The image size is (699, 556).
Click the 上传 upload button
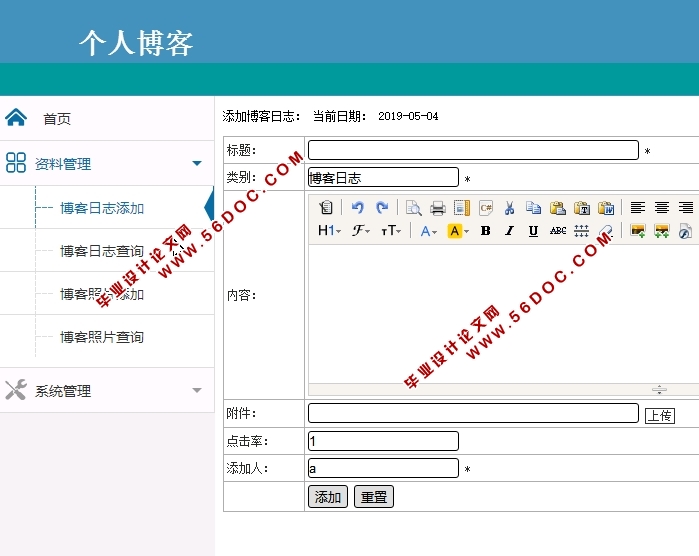[x=658, y=415]
